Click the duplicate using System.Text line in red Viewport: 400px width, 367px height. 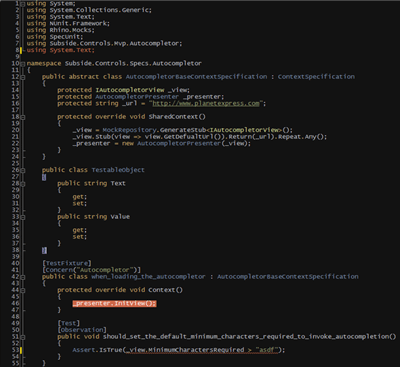(x=60, y=50)
